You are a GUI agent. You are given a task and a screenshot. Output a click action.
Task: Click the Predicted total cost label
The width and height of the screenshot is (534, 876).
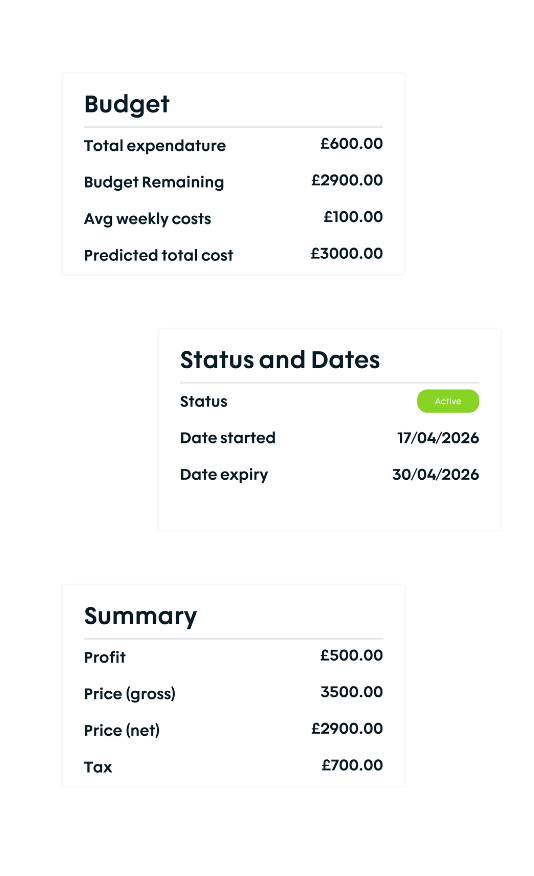point(158,255)
